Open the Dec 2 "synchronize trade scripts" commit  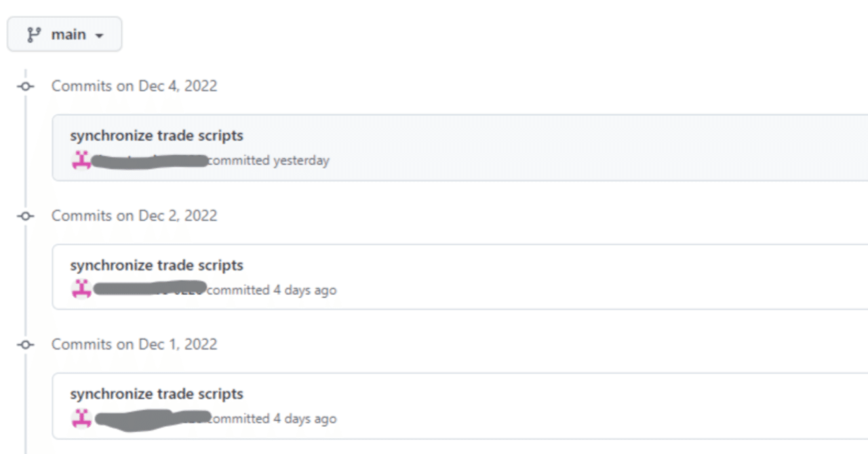pyautogui.click(x=157, y=265)
